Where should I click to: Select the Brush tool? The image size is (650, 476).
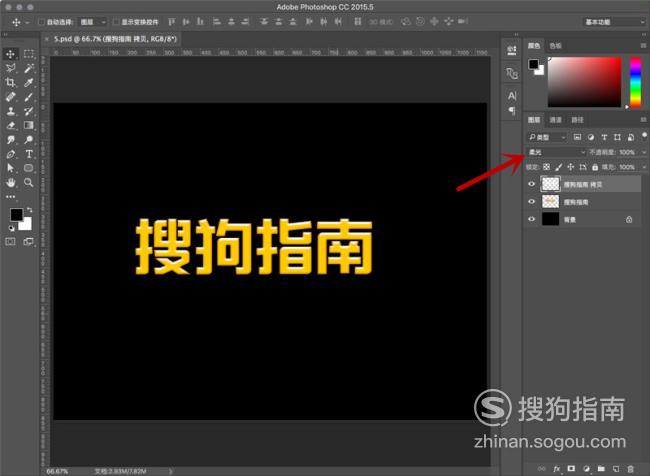29,97
